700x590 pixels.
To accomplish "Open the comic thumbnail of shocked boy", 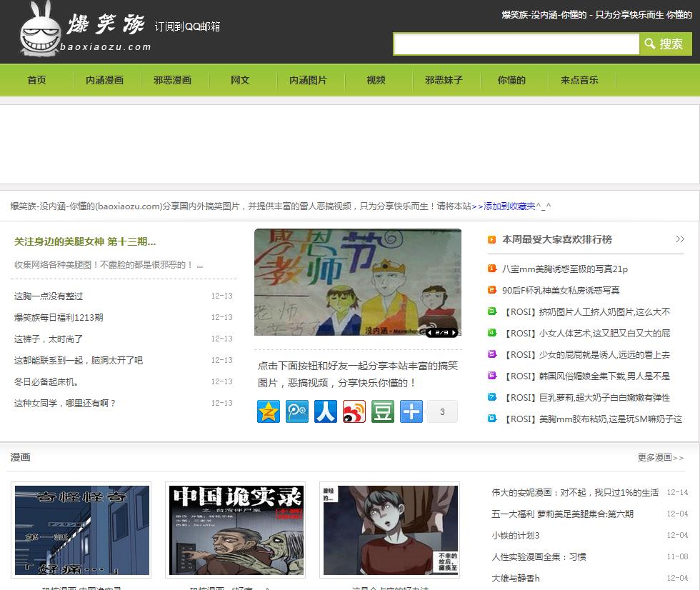I will coord(390,530).
